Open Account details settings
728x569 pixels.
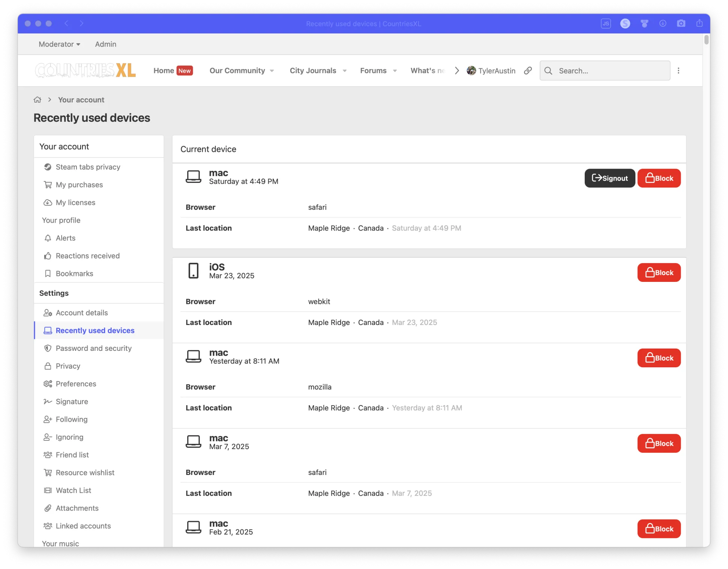point(99,313)
